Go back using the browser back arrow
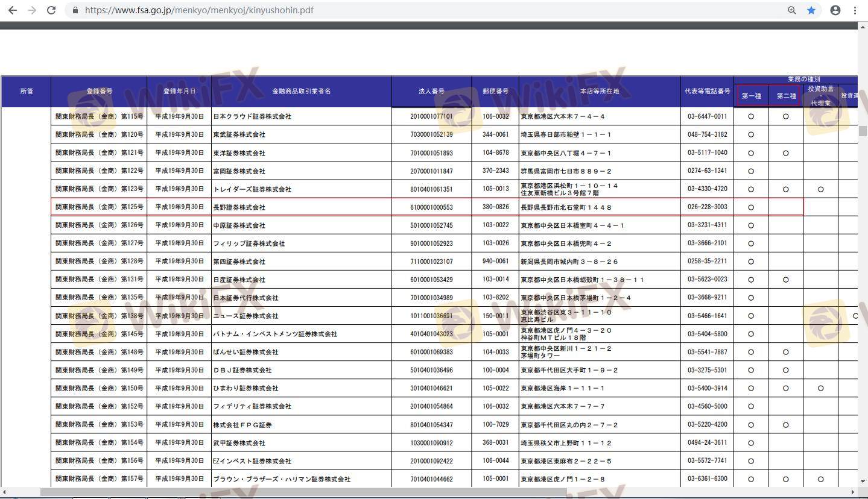 tap(12, 10)
